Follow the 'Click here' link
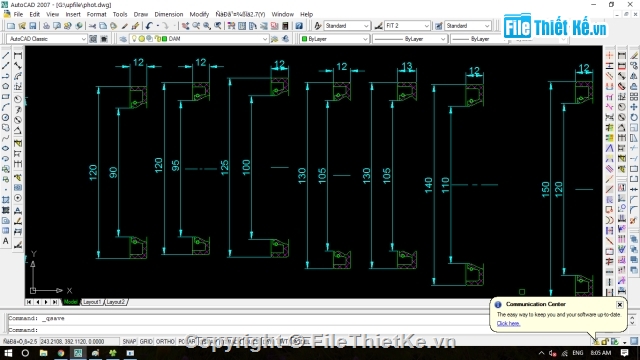This screenshot has height=360, width=640. coord(508,324)
